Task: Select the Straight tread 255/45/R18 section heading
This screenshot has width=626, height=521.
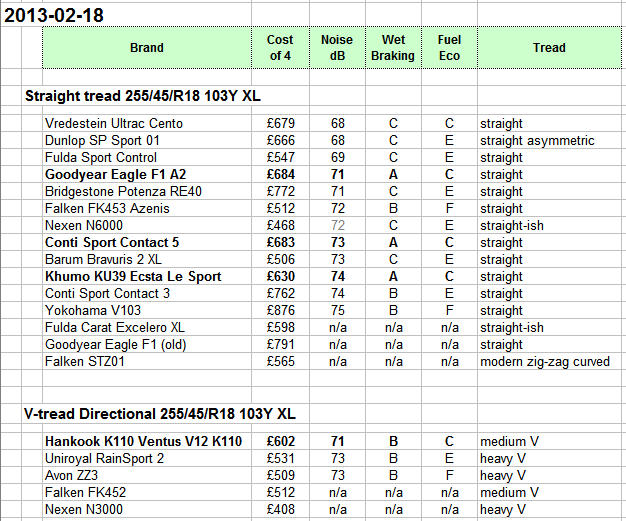Action: [143, 96]
